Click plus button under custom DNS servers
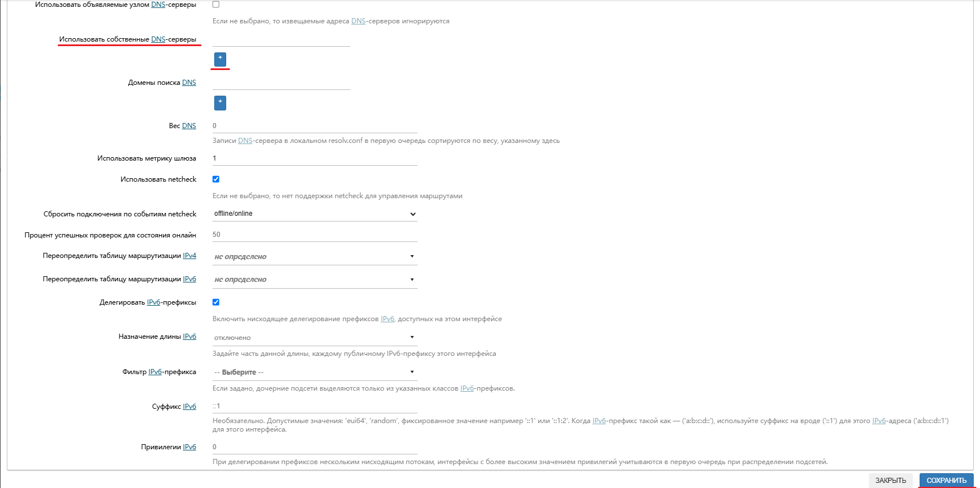The height and width of the screenshot is (488, 980). pos(220,59)
